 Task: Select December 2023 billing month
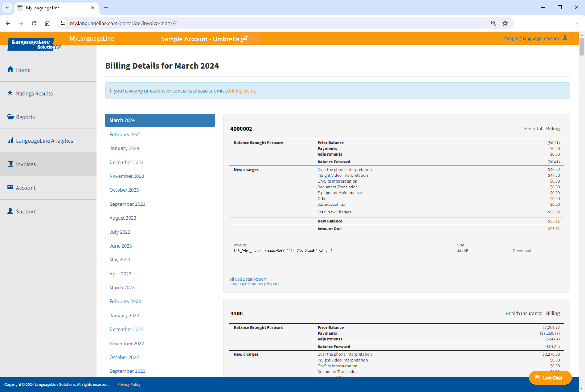(126, 162)
